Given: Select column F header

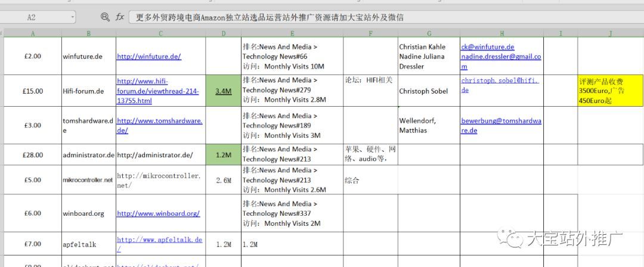Looking at the screenshot, I should [x=370, y=33].
